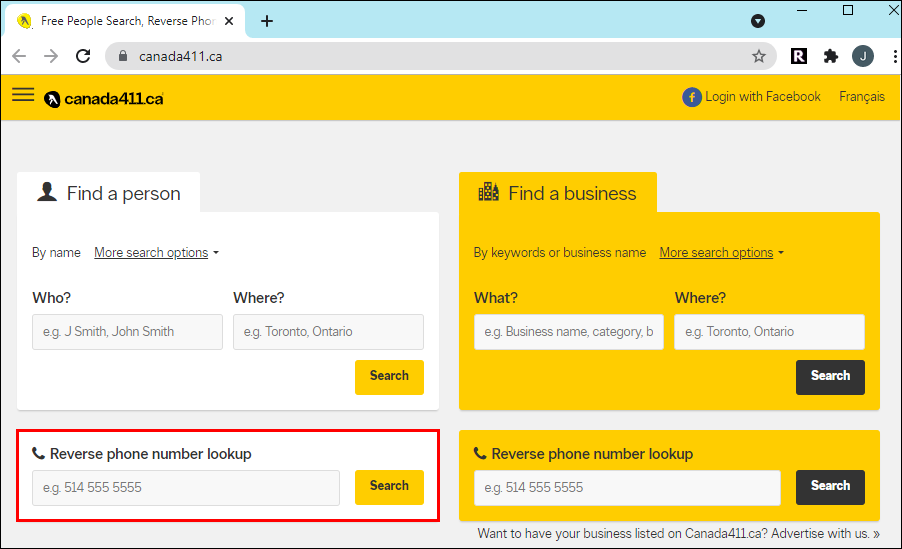The height and width of the screenshot is (549, 902).
Task: Click the Find a business buildings icon
Action: pos(489,192)
